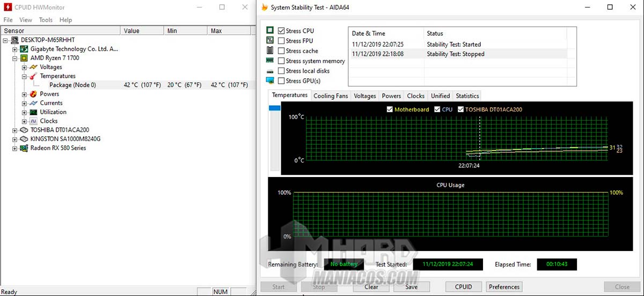Image resolution: width=644 pixels, height=296 pixels.
Task: Click the KINGSTON SA1000M8240G drive icon
Action: click(x=24, y=139)
